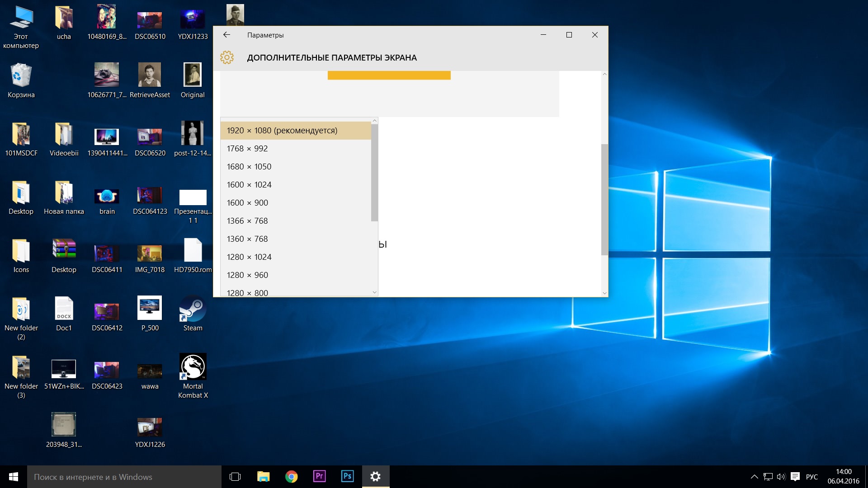
Task: Open Photoshop from the taskbar
Action: tap(347, 476)
